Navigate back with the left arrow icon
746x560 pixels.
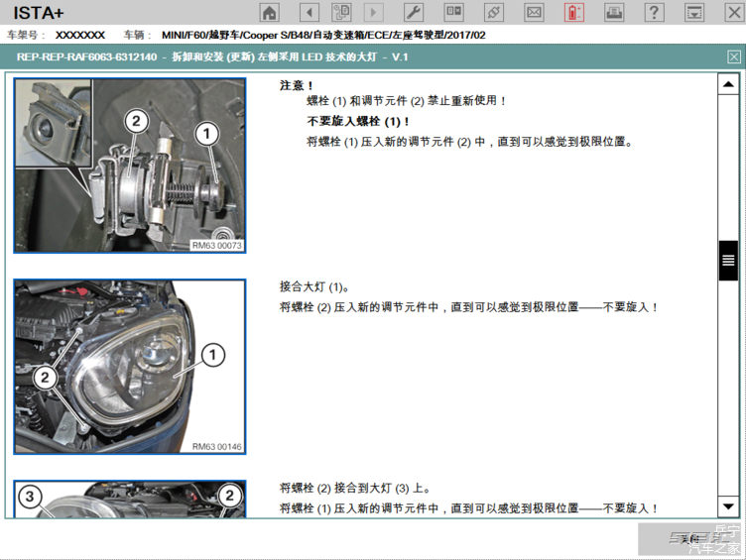tap(310, 12)
